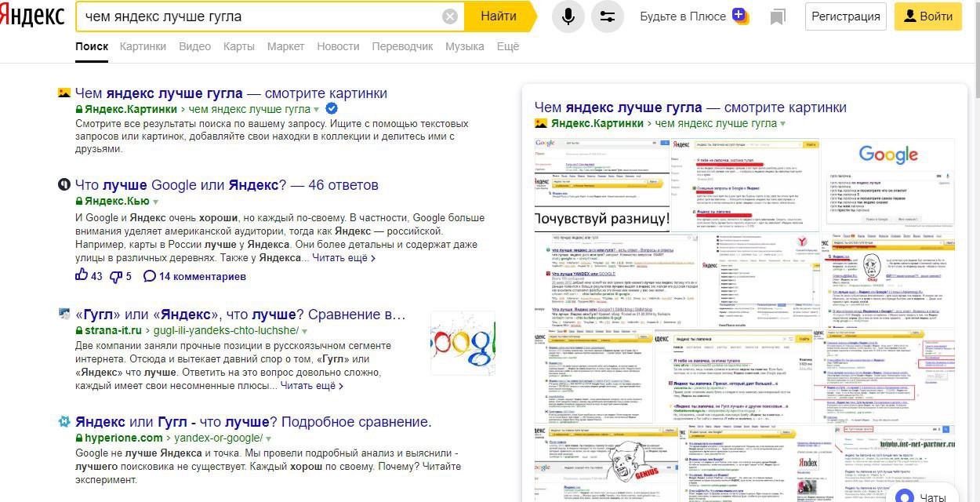Expand dropdown arrow after gugl-ili-yandeks-chto-luchshe

(304, 332)
